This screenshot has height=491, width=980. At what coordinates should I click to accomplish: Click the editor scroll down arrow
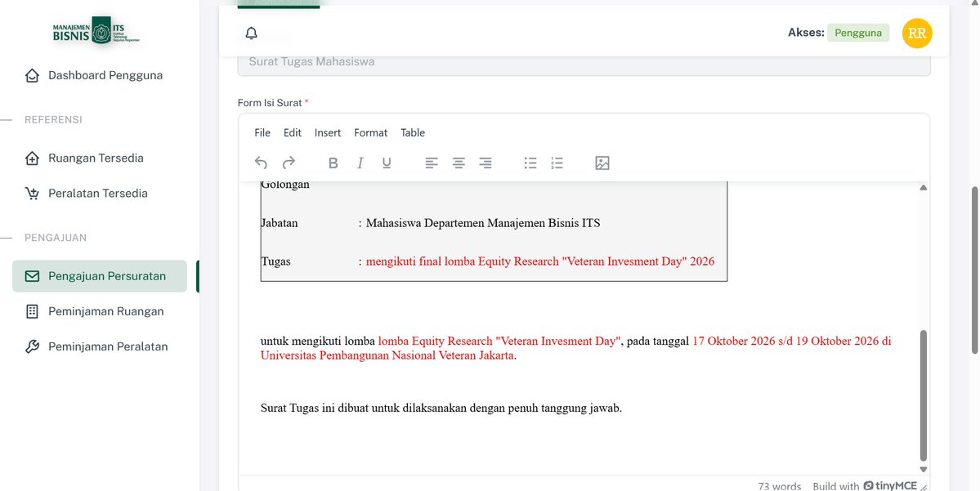click(x=923, y=470)
